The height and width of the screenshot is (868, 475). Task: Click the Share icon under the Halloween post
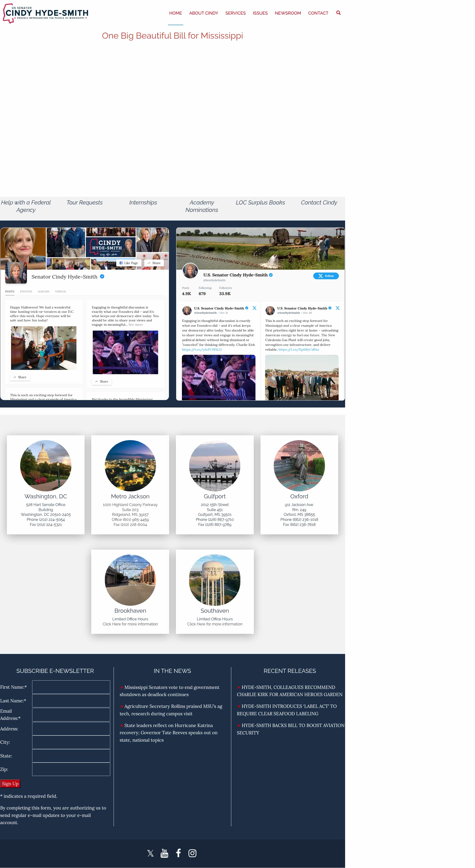point(20,377)
